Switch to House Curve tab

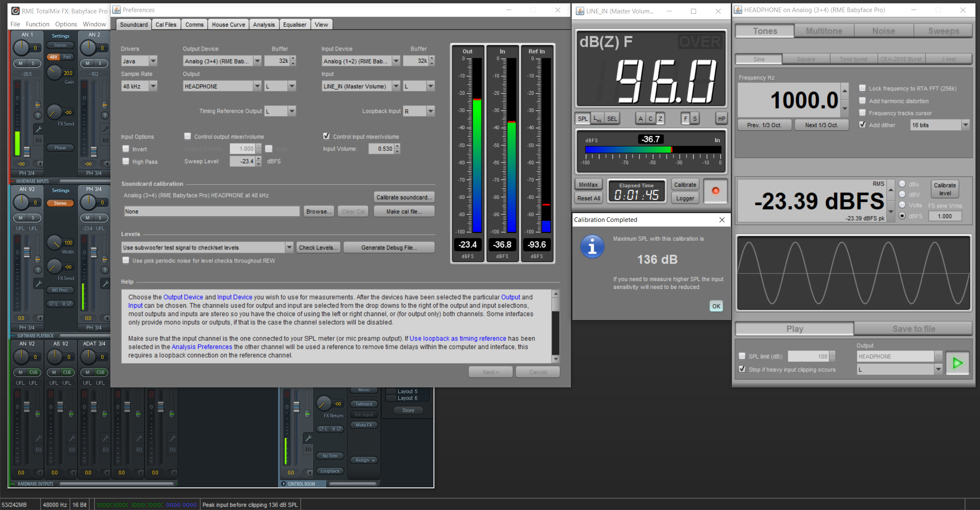point(228,25)
